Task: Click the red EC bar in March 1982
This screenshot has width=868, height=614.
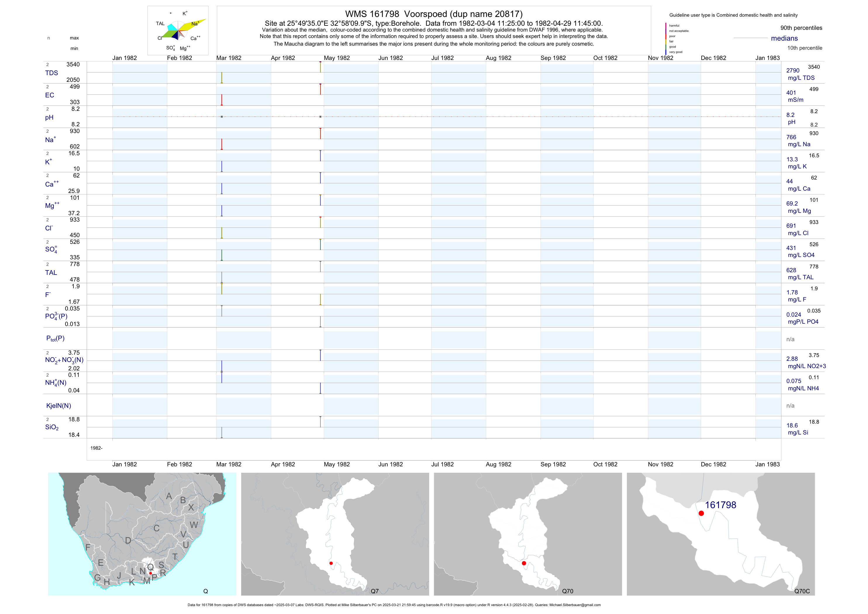Action: pyautogui.click(x=222, y=100)
